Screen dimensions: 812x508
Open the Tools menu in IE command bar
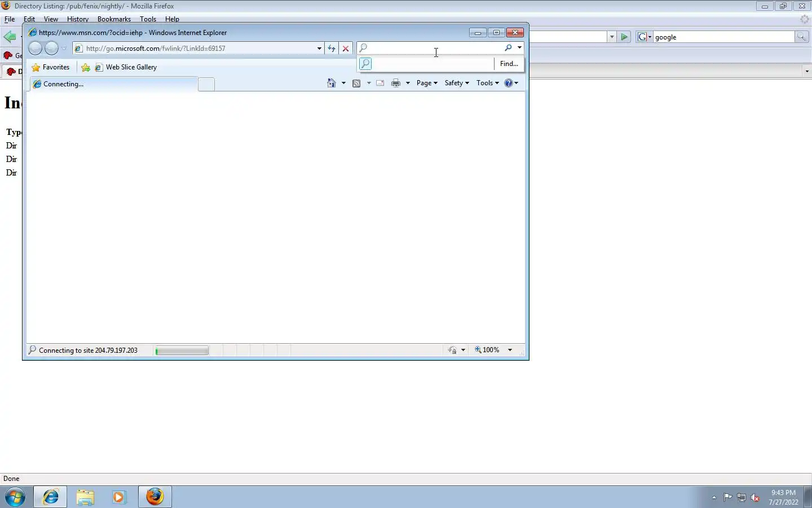coord(488,83)
